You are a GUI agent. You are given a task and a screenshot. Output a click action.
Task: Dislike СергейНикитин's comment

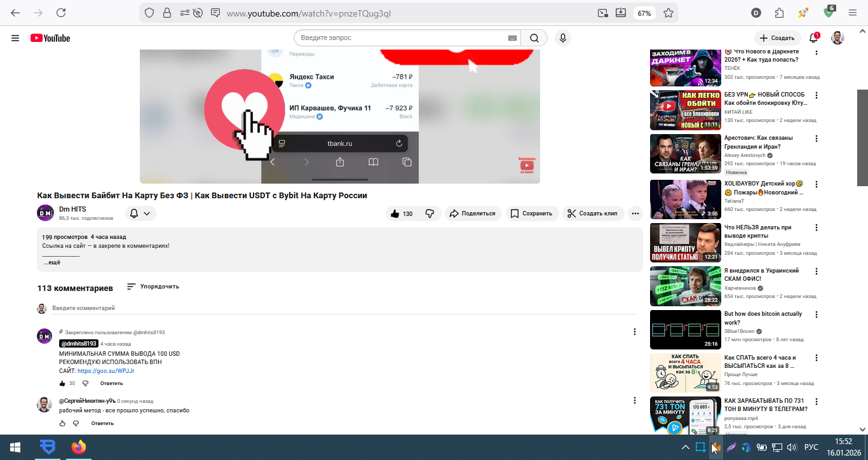(x=76, y=423)
